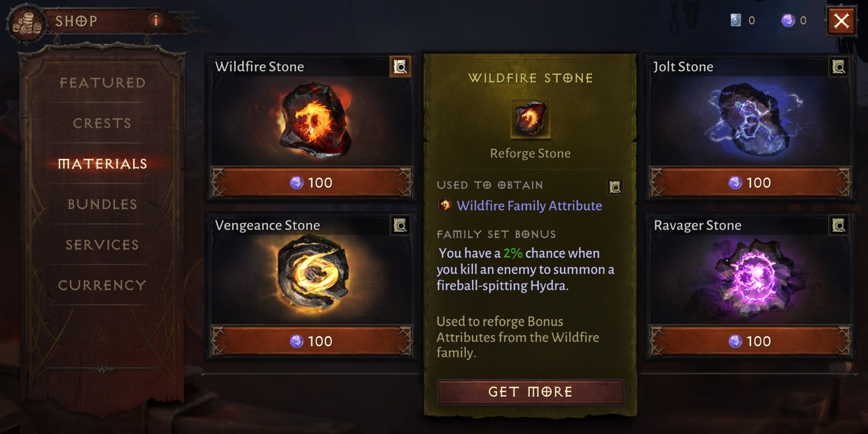Buy Wildfire Stone for 100 orbs
Screen dimensions: 868x434
coord(311,183)
